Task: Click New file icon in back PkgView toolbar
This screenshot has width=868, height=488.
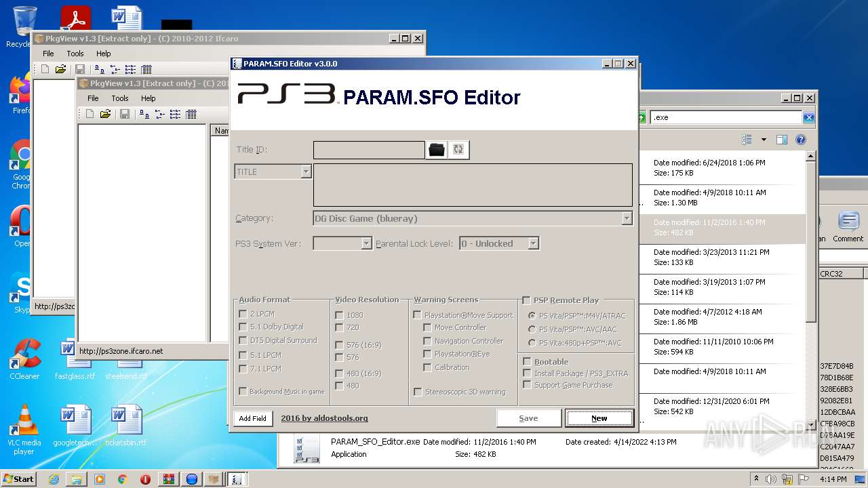Action: tap(45, 69)
